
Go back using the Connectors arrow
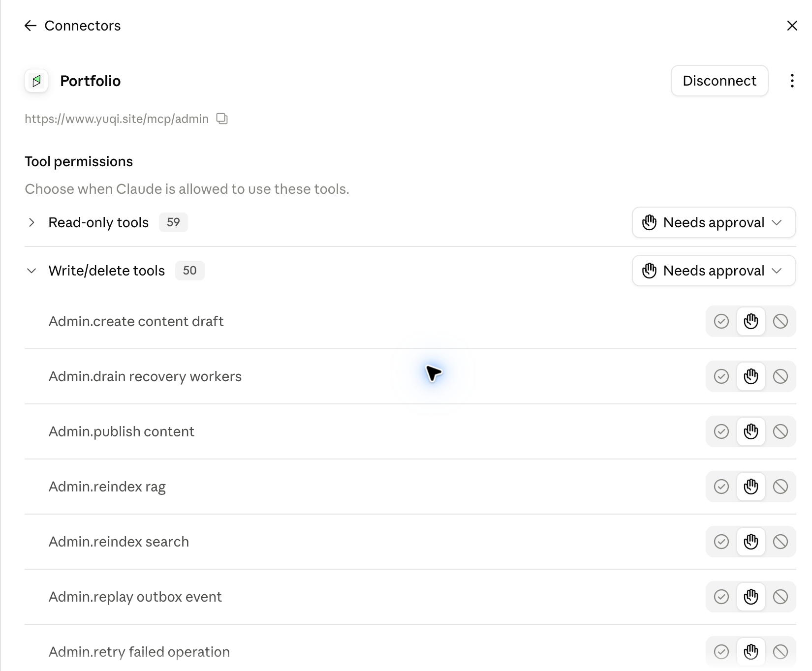point(31,26)
